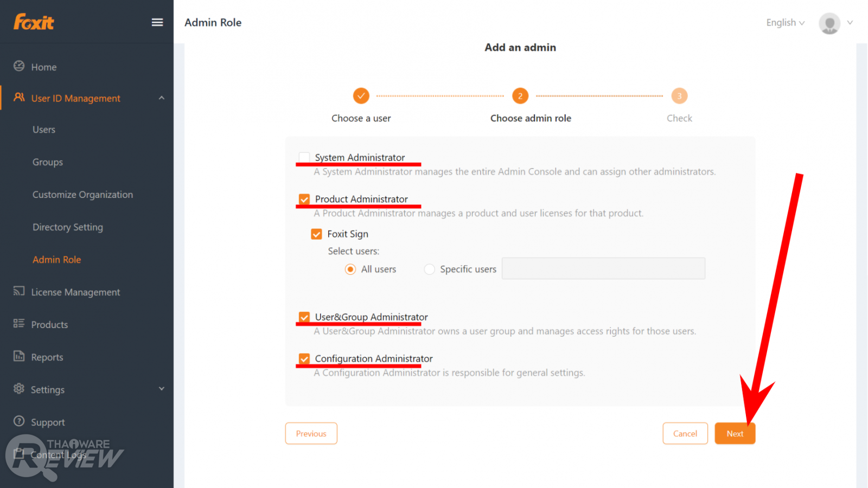868x488 pixels.
Task: Click the License Management icon
Action: [19, 291]
